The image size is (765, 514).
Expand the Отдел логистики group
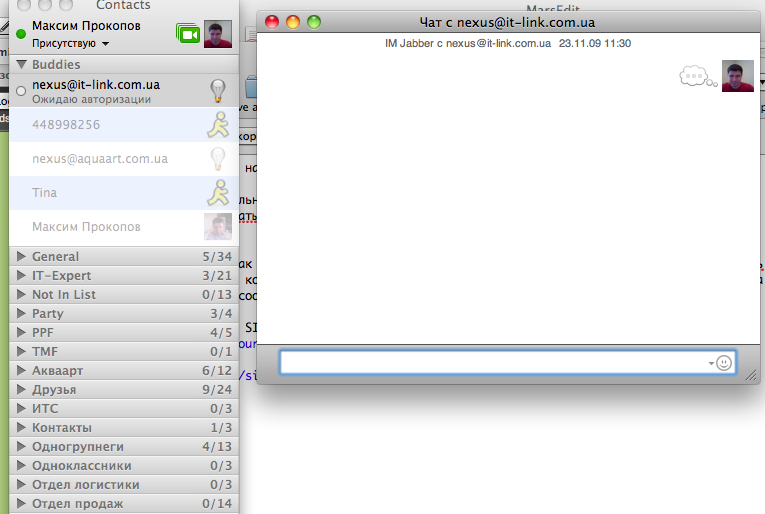pyautogui.click(x=21, y=484)
